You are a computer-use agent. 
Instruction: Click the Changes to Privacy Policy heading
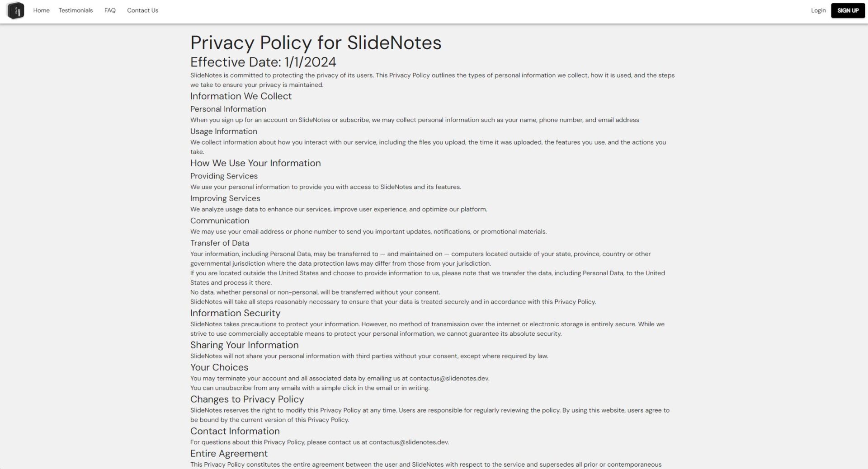(247, 399)
